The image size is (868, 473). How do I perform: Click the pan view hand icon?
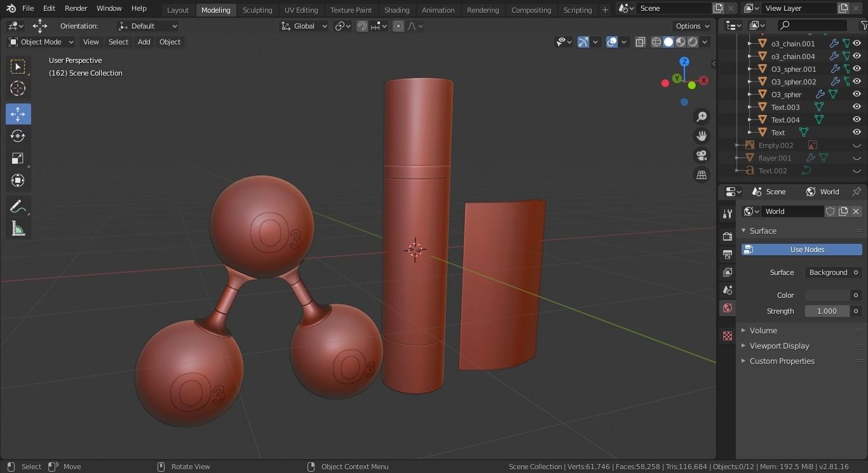[702, 136]
